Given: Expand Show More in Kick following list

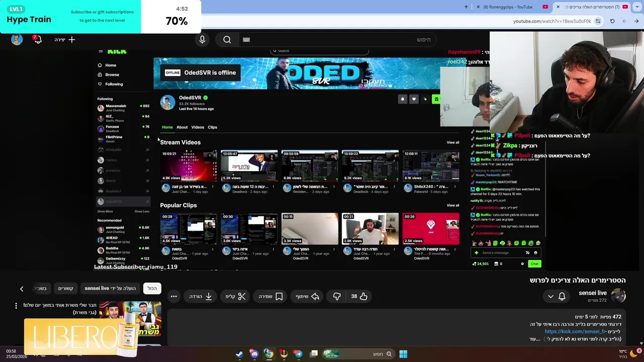Looking at the screenshot, I should (105, 211).
